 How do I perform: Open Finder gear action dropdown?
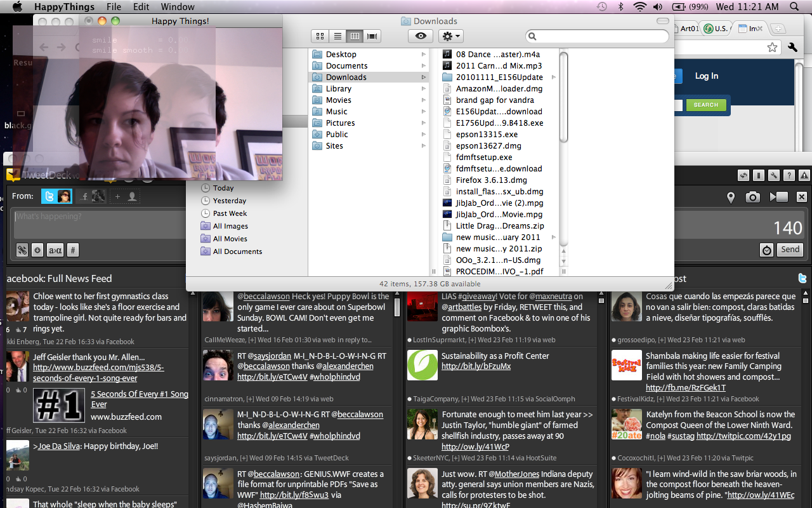[x=450, y=36]
